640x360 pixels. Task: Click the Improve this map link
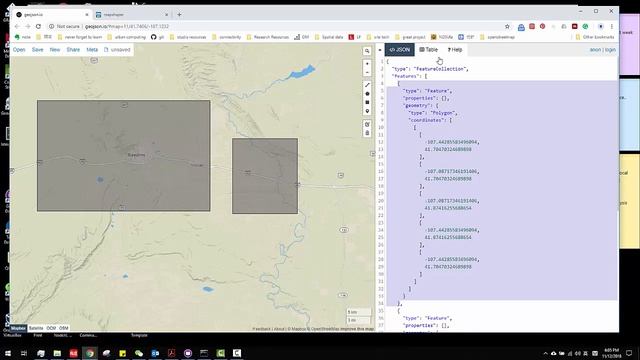click(x=357, y=329)
